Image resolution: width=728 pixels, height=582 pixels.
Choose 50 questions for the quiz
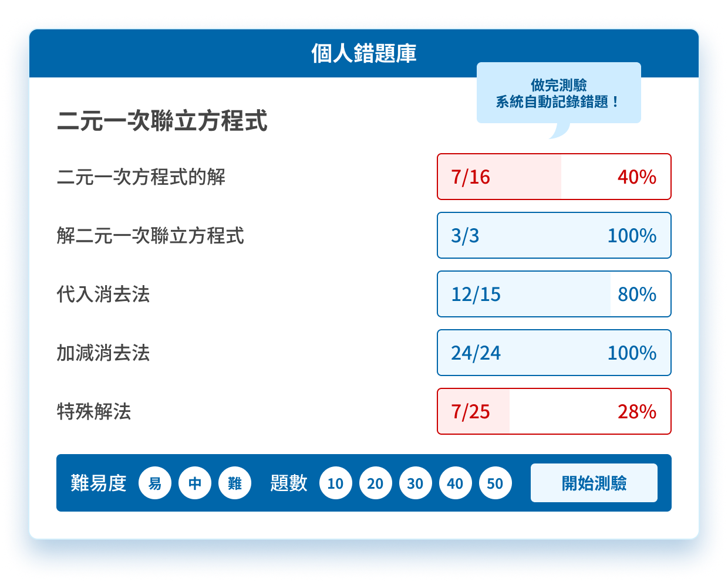tap(495, 483)
